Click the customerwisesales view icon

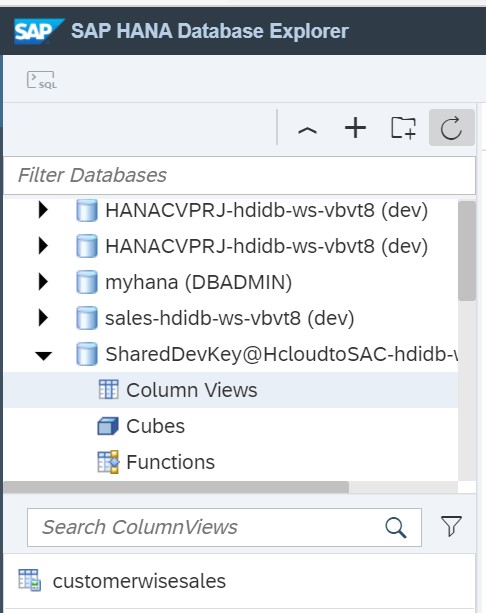30,581
